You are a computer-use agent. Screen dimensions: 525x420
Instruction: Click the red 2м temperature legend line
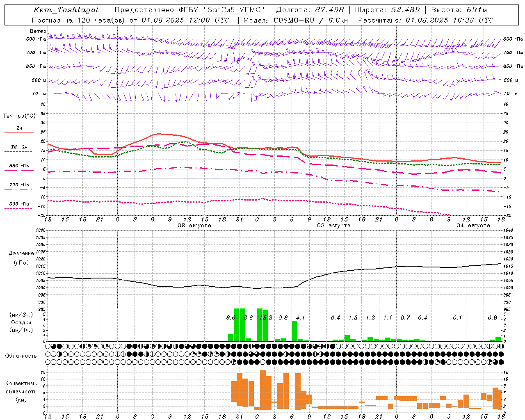point(19,132)
